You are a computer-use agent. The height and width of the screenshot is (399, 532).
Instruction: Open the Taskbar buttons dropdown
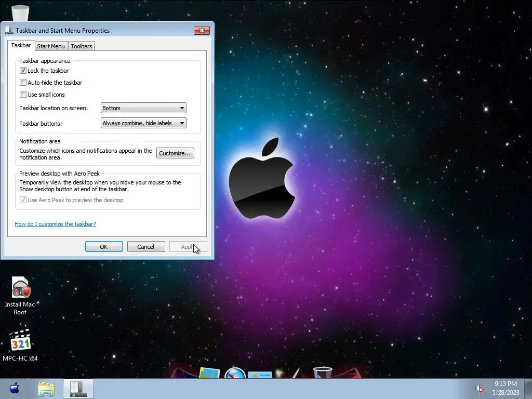tap(143, 123)
